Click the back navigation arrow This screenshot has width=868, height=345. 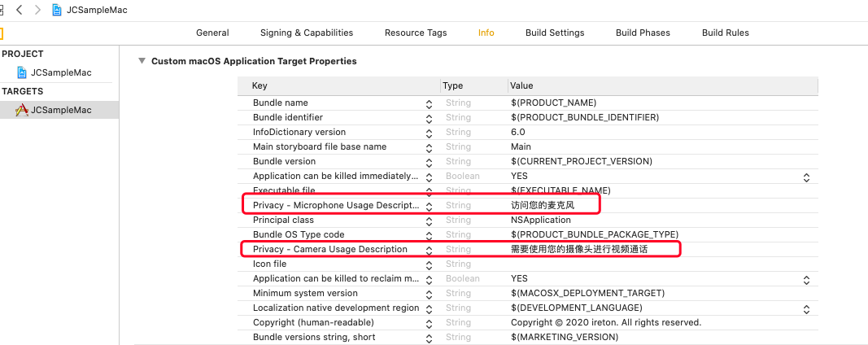click(x=20, y=10)
